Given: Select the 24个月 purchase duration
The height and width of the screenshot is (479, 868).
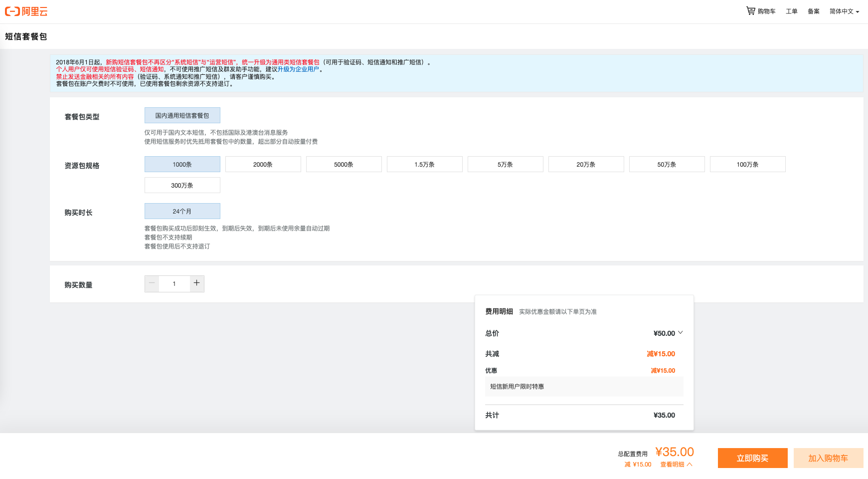Looking at the screenshot, I should 182,211.
